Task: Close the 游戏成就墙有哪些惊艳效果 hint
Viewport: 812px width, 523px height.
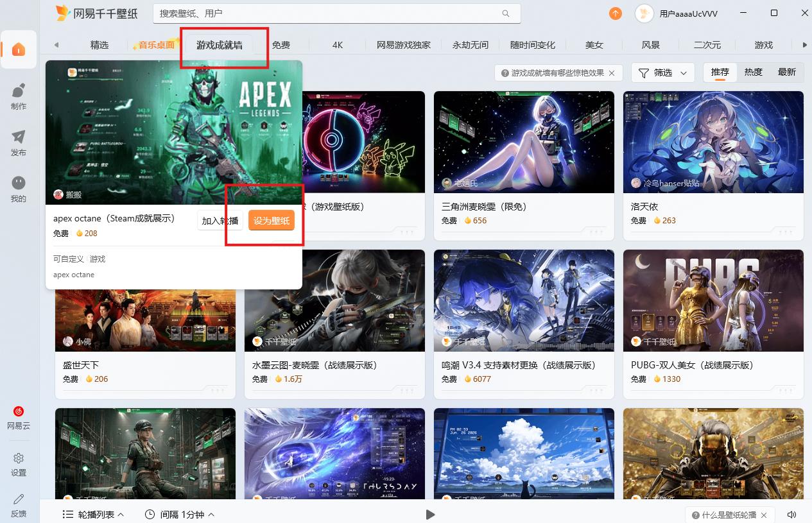Action: click(612, 73)
